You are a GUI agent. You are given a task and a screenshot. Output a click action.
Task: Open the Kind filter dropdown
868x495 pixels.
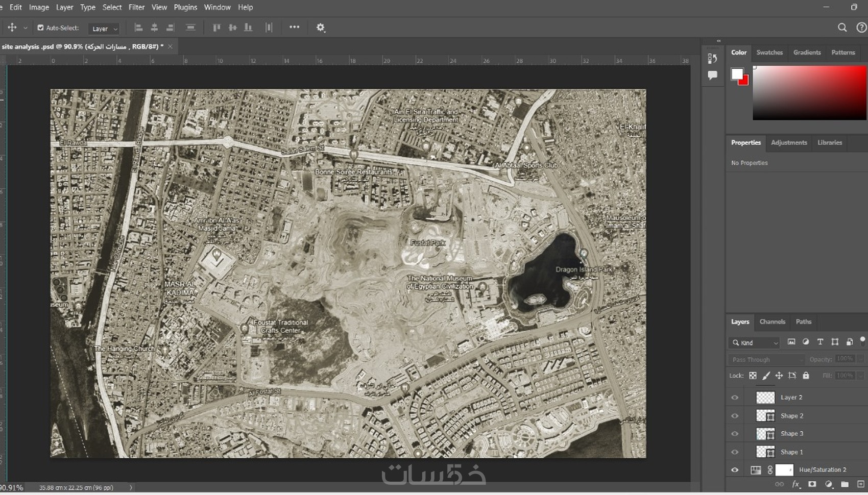pyautogui.click(x=755, y=342)
